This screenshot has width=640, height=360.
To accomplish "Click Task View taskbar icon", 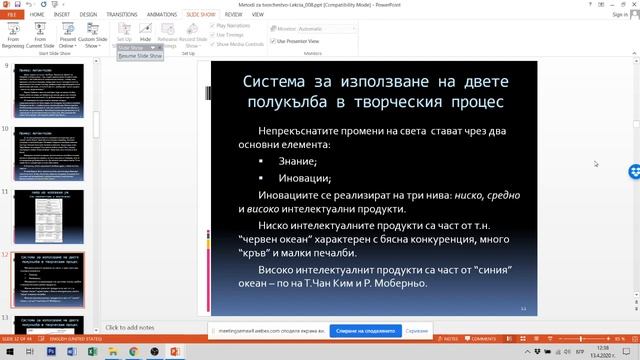I will (30, 351).
